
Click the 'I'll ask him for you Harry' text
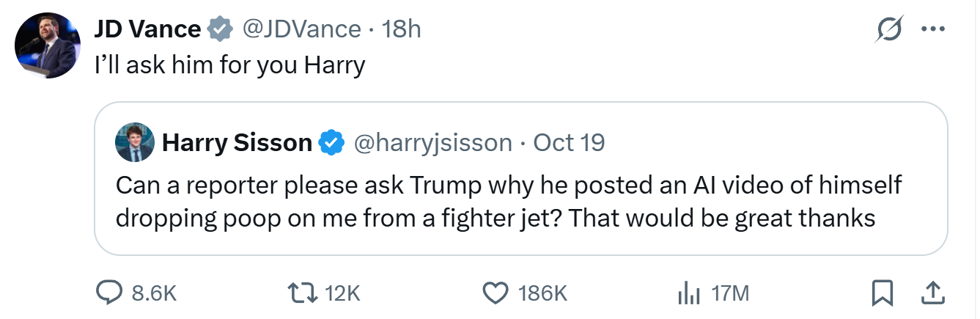tap(230, 66)
